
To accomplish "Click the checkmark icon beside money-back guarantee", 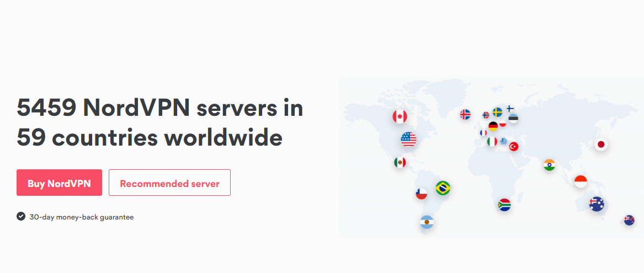I will [21, 216].
